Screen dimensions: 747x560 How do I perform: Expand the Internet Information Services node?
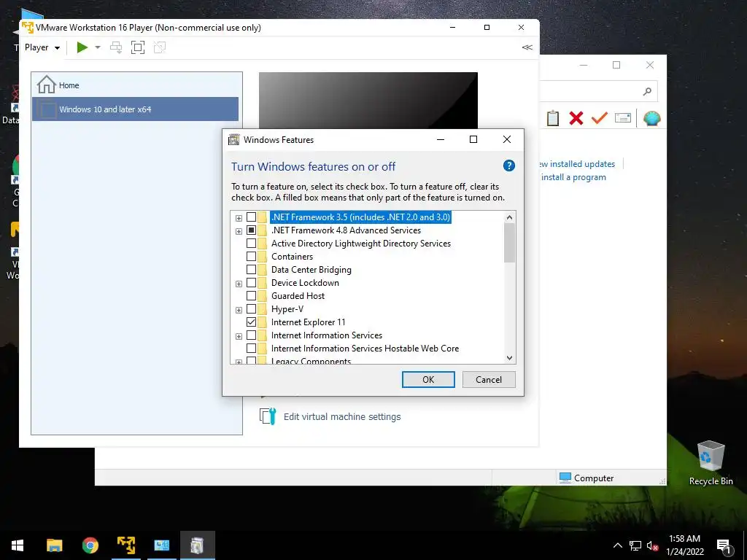tap(239, 336)
